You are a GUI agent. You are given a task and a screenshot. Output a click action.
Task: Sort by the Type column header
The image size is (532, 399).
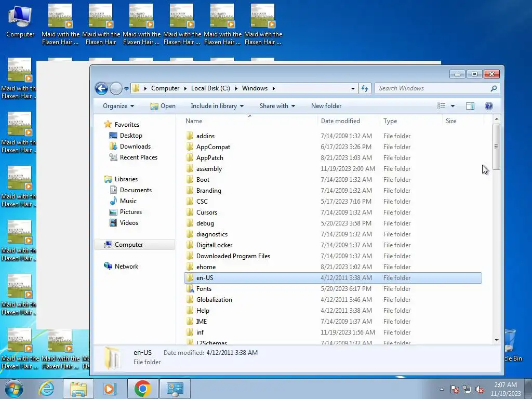(x=390, y=121)
